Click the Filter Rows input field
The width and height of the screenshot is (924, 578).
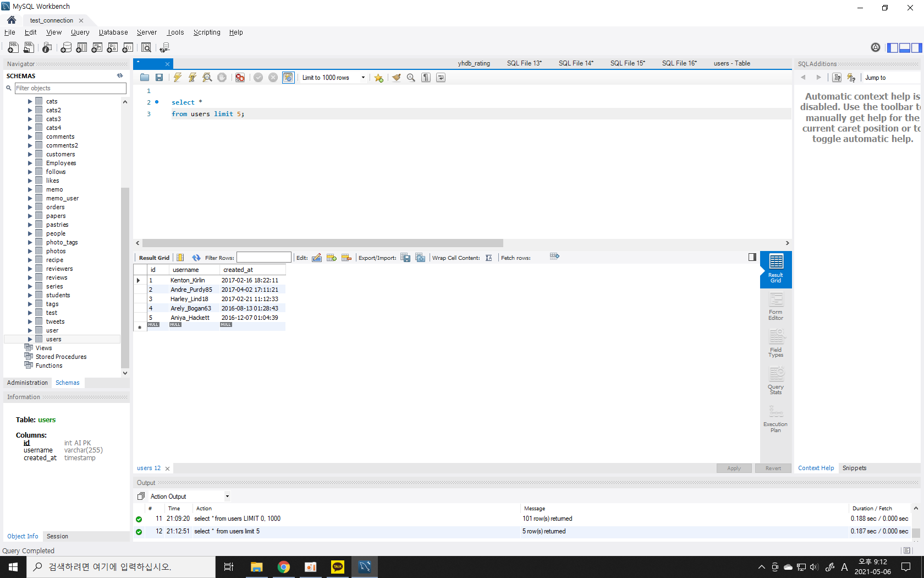click(x=264, y=258)
